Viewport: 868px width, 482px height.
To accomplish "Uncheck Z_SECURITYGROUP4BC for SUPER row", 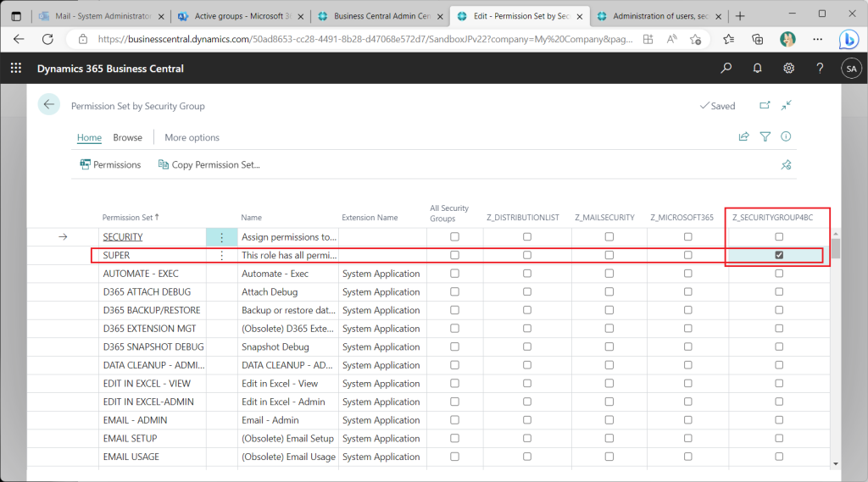I will pos(779,255).
